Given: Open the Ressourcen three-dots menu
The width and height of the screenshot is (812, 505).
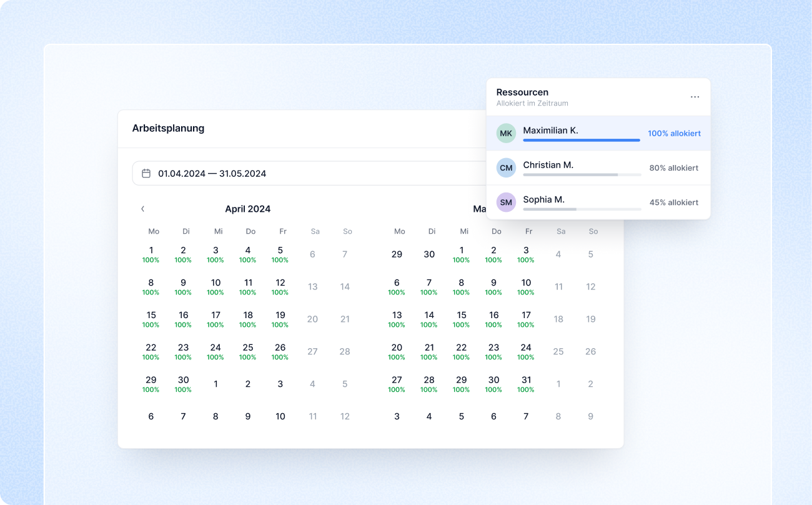Looking at the screenshot, I should pyautogui.click(x=695, y=97).
